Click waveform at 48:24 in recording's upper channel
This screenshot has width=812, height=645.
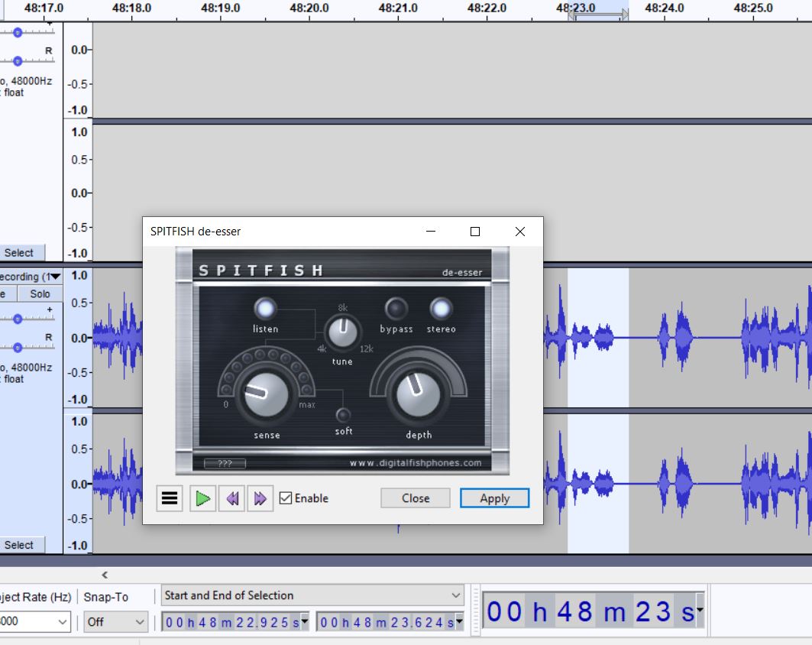tap(665, 338)
